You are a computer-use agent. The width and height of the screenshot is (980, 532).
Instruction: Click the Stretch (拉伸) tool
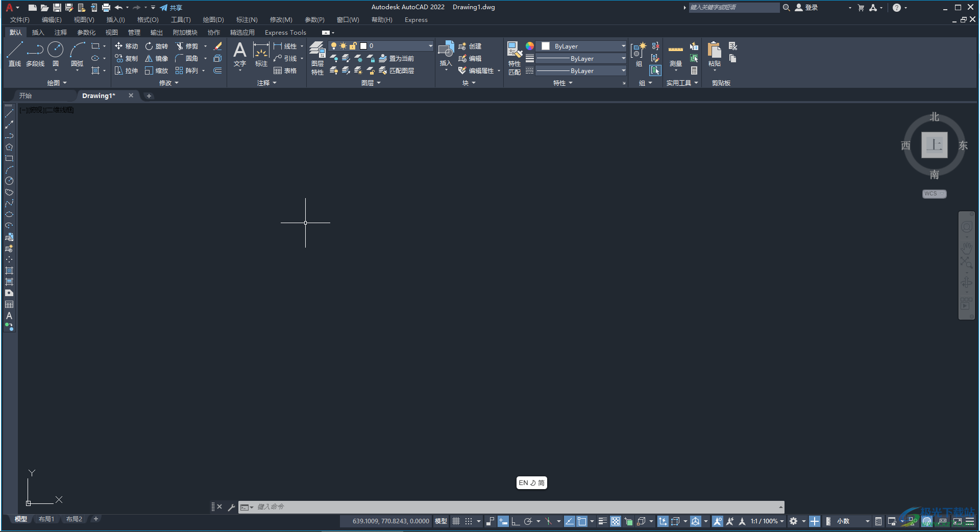(126, 70)
